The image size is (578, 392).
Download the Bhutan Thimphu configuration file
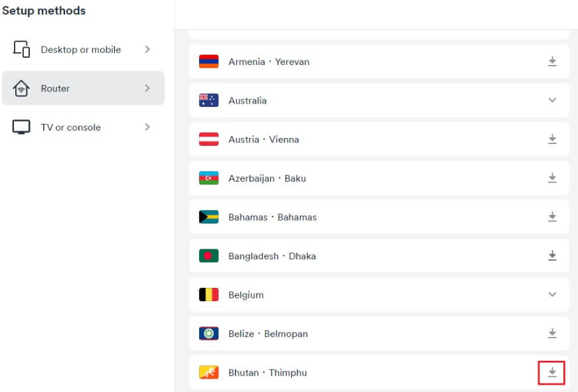tap(551, 373)
